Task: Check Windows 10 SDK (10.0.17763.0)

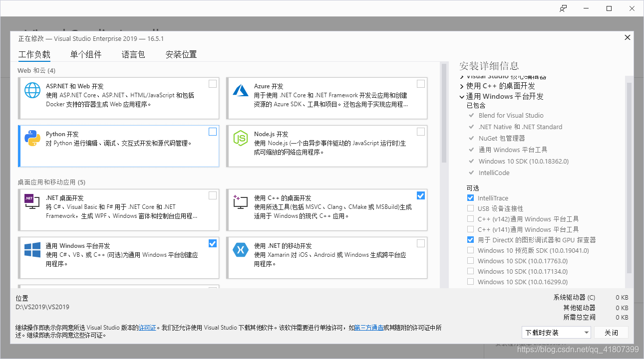Action: [471, 261]
